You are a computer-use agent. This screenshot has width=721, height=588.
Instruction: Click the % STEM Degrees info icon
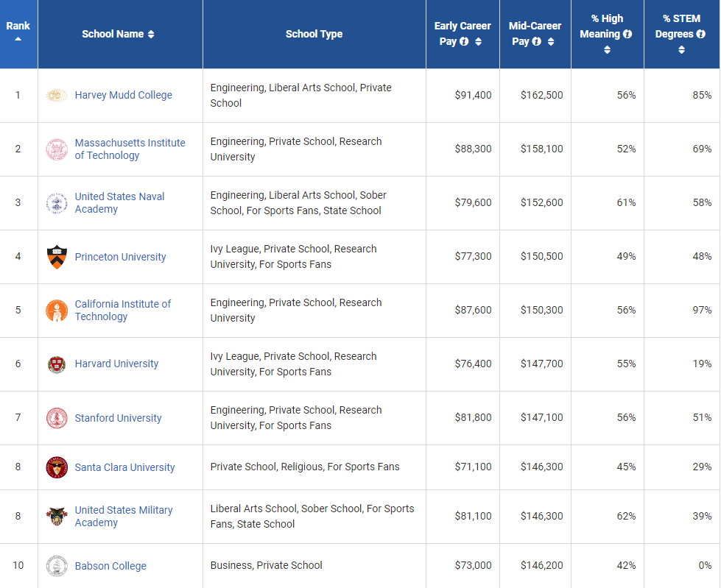pyautogui.click(x=700, y=34)
